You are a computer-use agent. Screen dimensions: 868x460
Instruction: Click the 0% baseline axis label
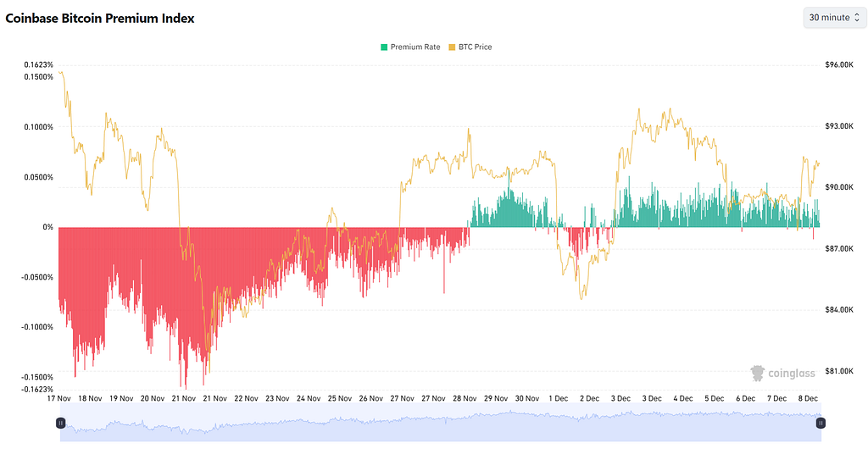pos(48,227)
